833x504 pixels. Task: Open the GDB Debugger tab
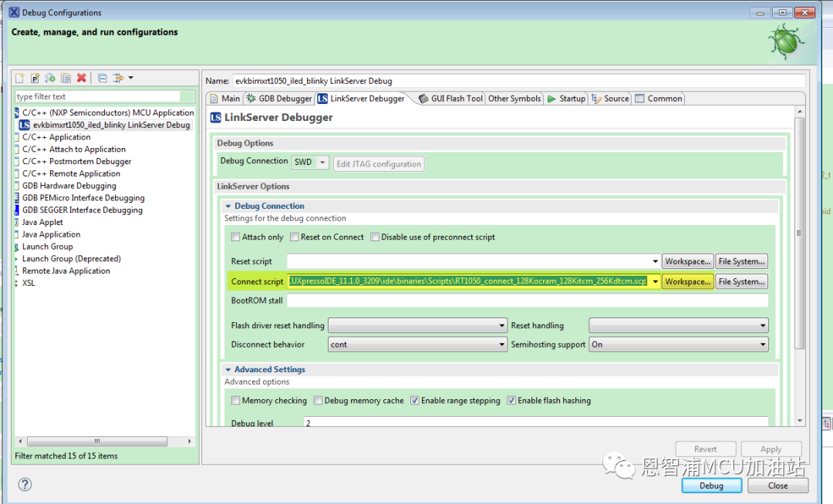point(279,99)
